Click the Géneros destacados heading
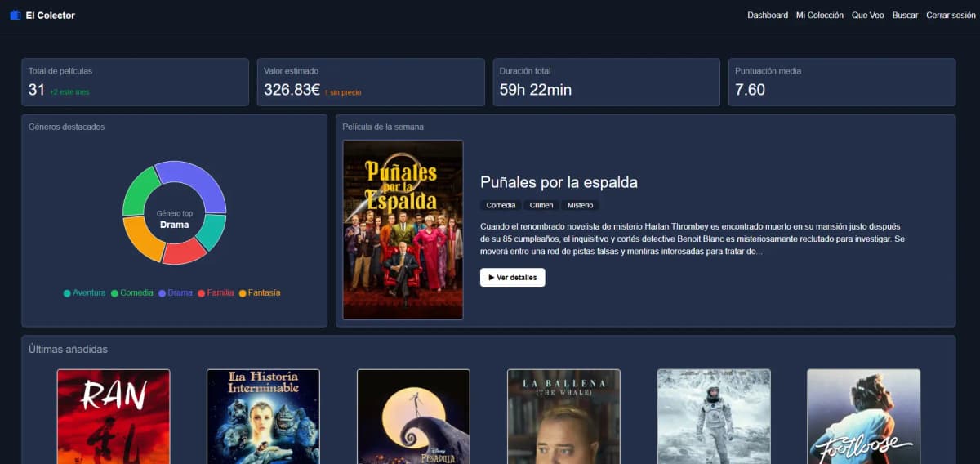Screen dimensions: 980x464 click(x=66, y=127)
